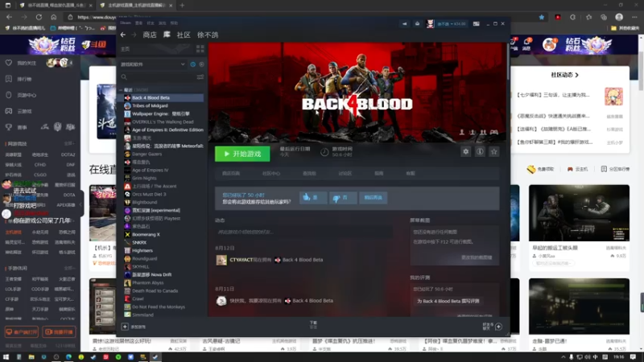
Task: Collapse the recent games category
Action: pos(122,89)
